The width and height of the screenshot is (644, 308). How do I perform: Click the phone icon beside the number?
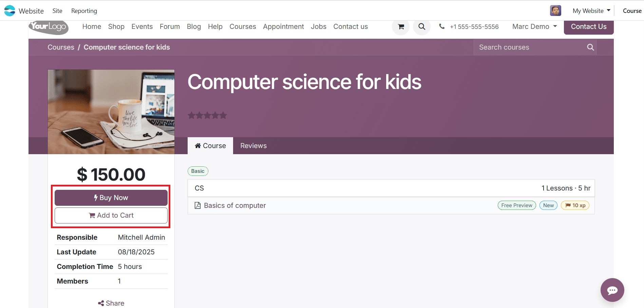point(442,26)
